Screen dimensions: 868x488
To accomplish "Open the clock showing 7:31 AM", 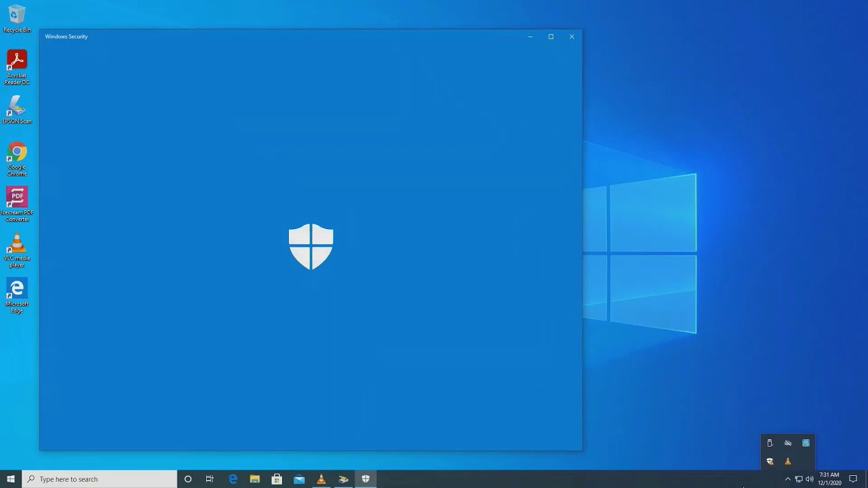I will coord(829,479).
